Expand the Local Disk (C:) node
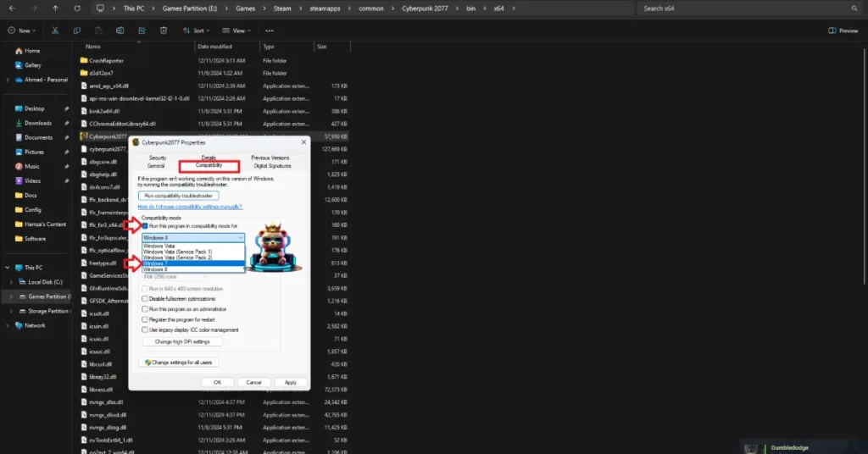Image resolution: width=868 pixels, height=454 pixels. 11,282
